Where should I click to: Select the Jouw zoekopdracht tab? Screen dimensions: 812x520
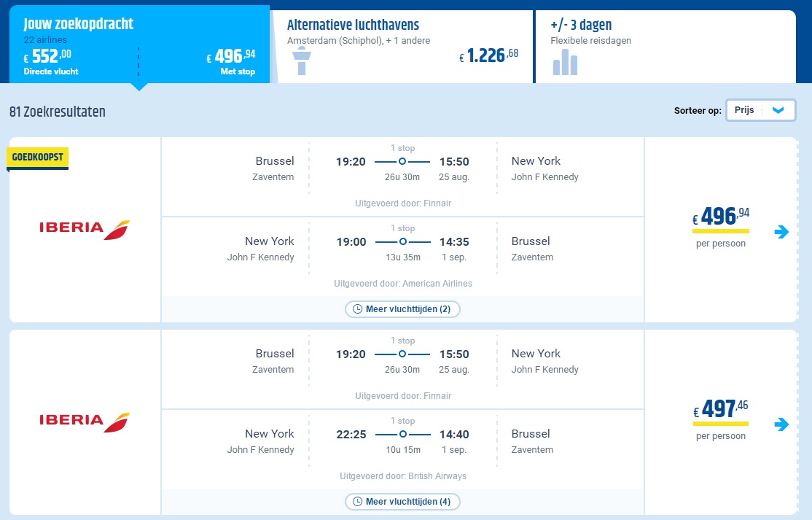pyautogui.click(x=139, y=44)
